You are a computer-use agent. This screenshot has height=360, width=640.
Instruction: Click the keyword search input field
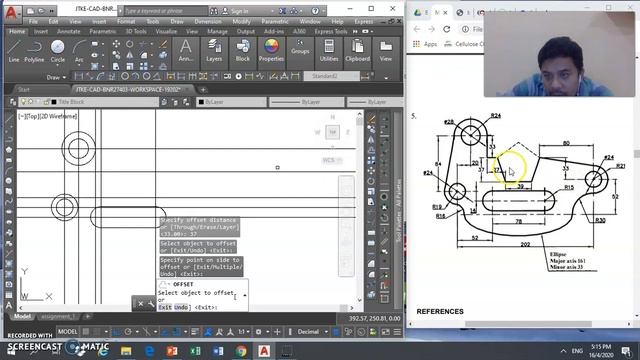pyautogui.click(x=165, y=11)
